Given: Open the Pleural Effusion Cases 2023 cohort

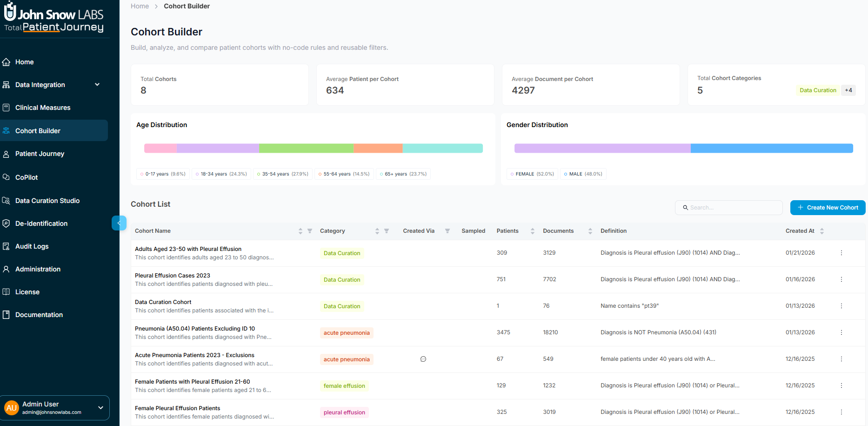Looking at the screenshot, I should tap(172, 275).
